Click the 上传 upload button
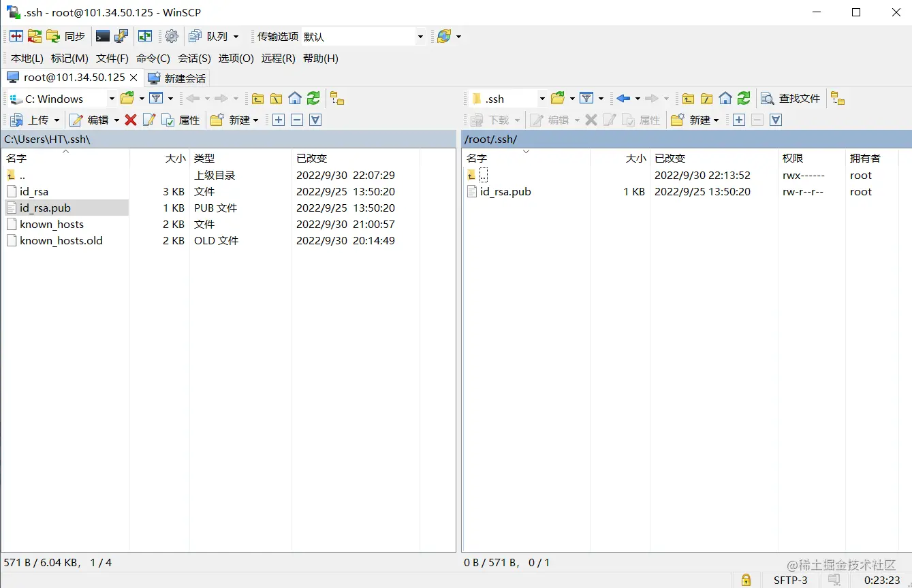The width and height of the screenshot is (912, 588). pyautogui.click(x=30, y=120)
